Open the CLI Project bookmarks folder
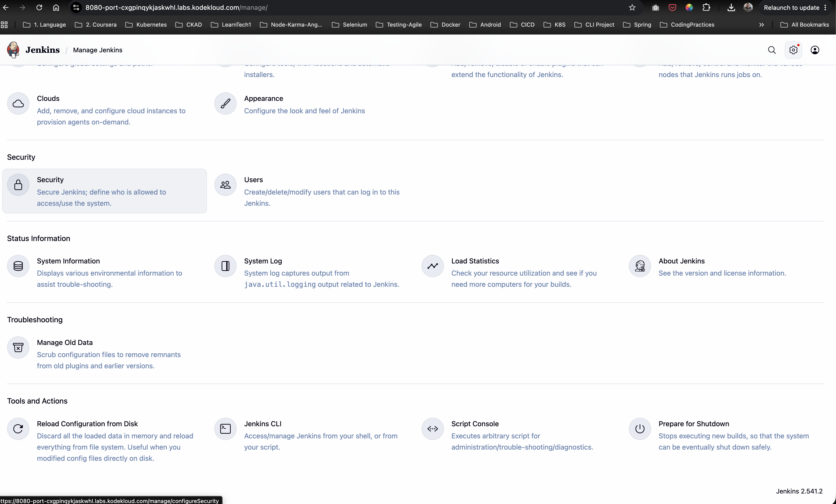Viewport: 836px width, 504px height. point(594,25)
